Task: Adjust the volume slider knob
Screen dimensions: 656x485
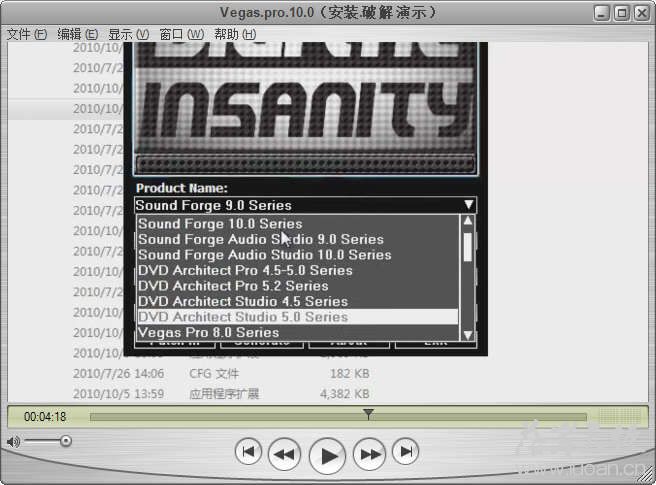Action: pos(65,441)
